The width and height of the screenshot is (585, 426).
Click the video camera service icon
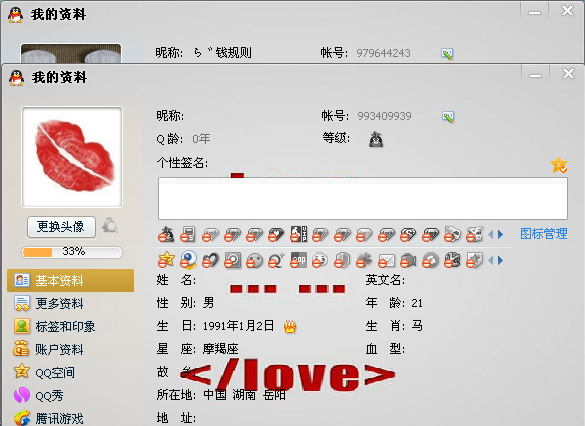408,260
